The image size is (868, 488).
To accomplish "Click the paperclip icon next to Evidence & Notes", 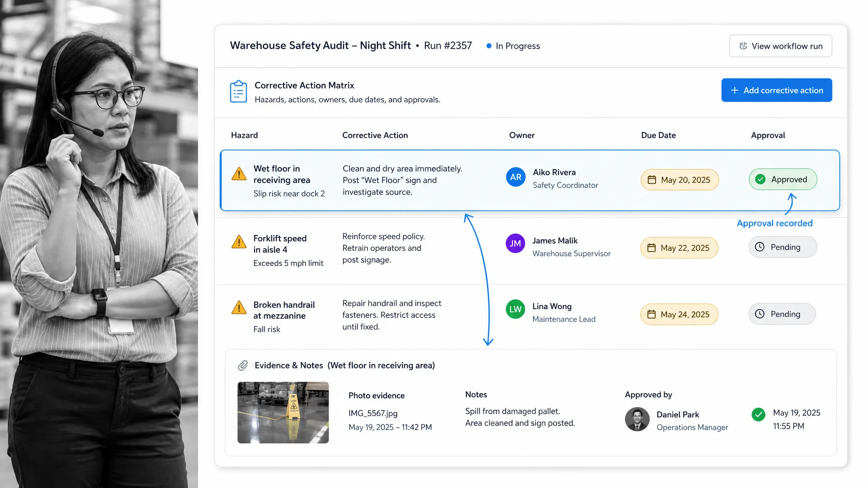I will pyautogui.click(x=243, y=365).
